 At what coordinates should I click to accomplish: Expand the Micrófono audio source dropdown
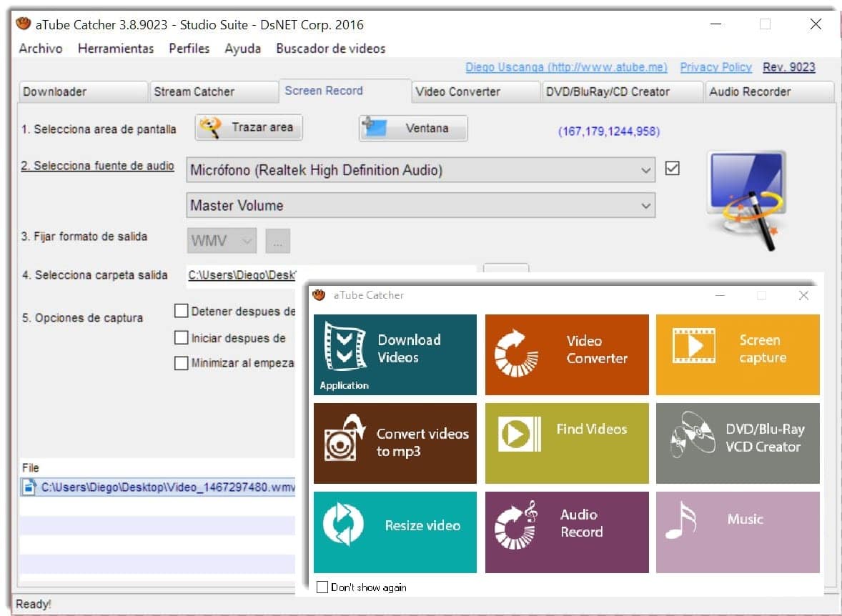(420, 170)
